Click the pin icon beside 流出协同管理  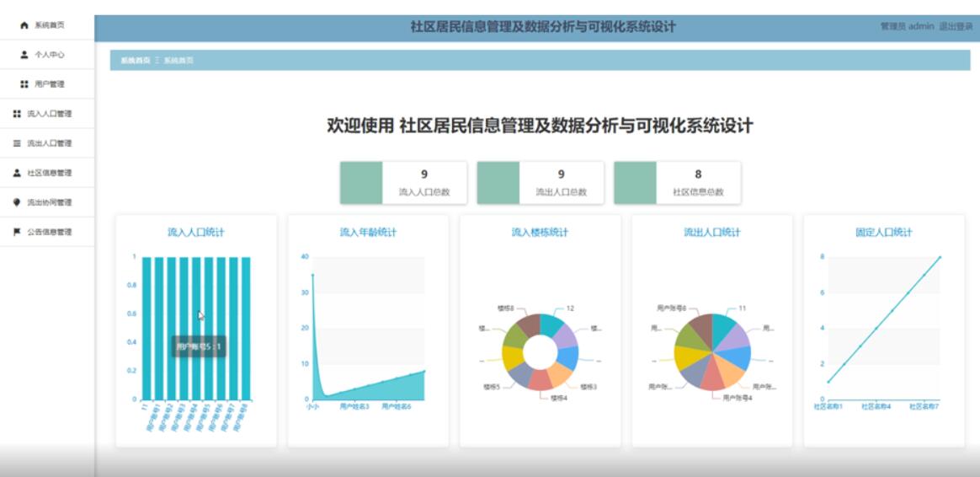pos(17,202)
